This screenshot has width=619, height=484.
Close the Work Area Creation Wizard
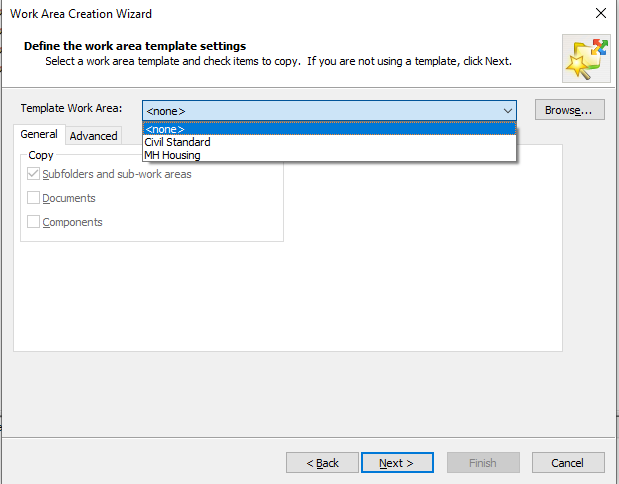(600, 13)
